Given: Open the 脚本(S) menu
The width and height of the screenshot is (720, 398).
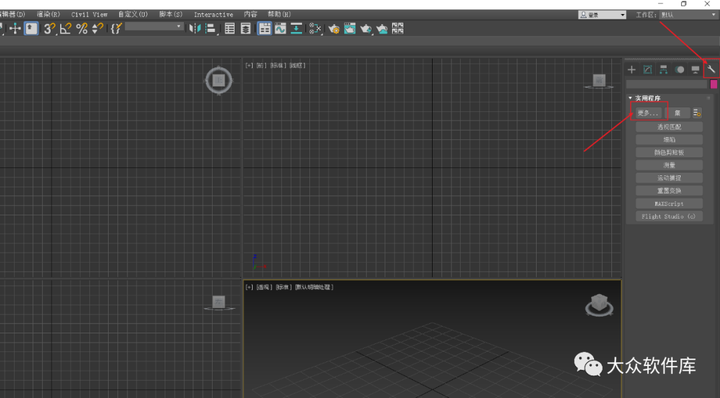Looking at the screenshot, I should (x=171, y=14).
